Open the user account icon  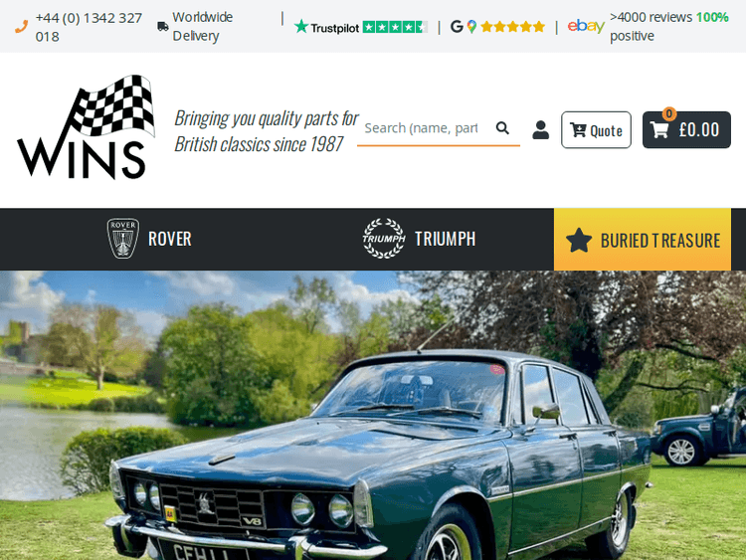click(x=540, y=129)
